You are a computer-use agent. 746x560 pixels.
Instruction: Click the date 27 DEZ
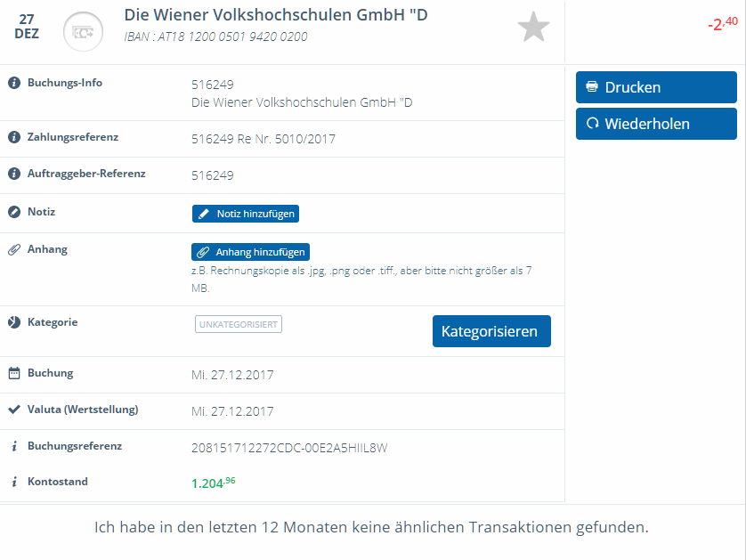[x=27, y=26]
